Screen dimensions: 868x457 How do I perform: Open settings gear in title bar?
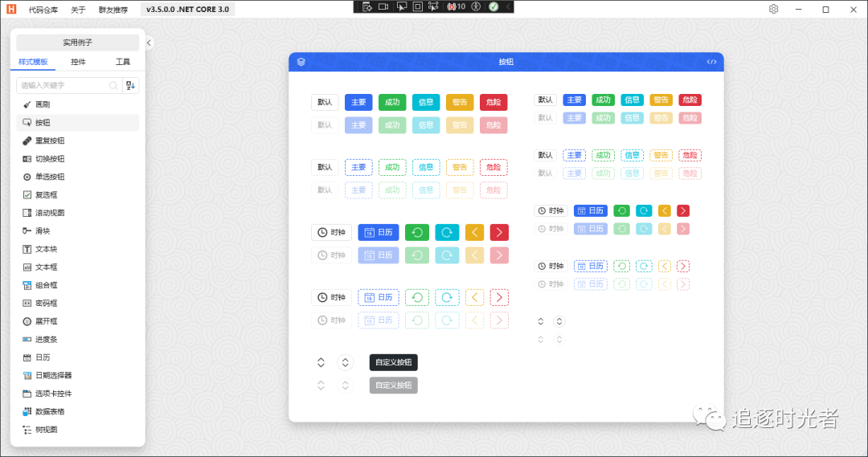tap(773, 9)
